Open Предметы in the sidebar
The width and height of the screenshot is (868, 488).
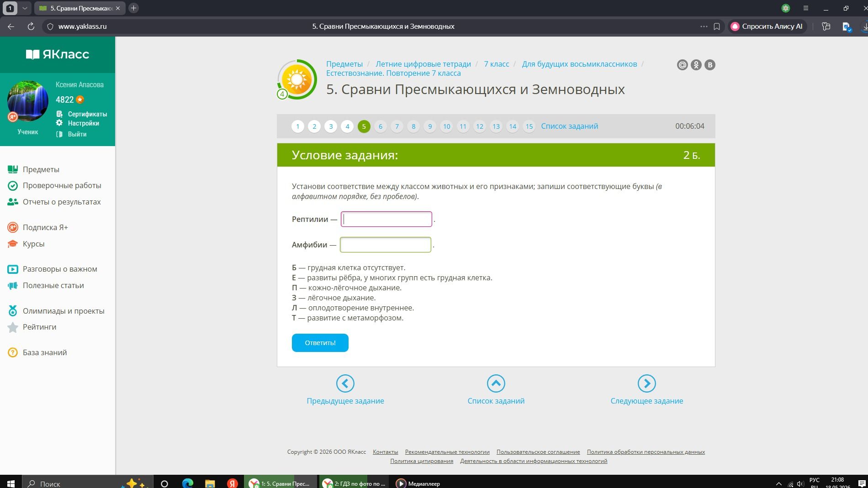[x=41, y=169]
